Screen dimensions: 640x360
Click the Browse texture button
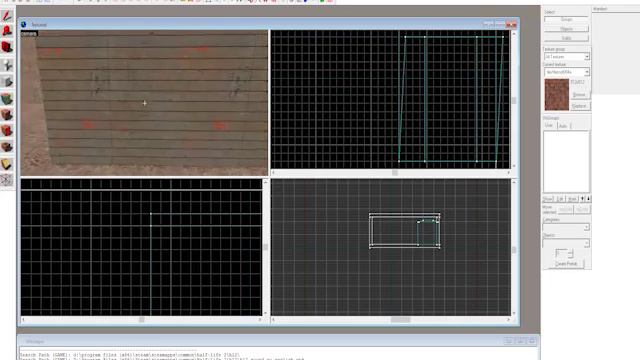pos(580,95)
